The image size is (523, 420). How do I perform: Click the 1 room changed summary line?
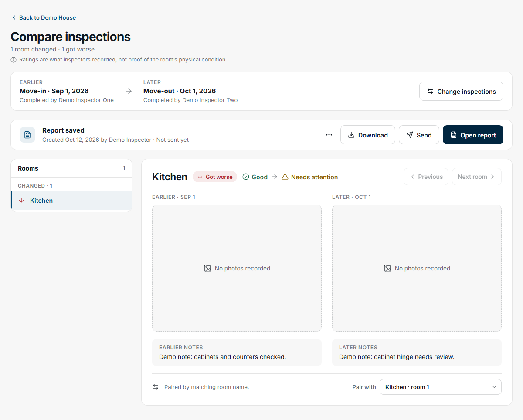[52, 49]
